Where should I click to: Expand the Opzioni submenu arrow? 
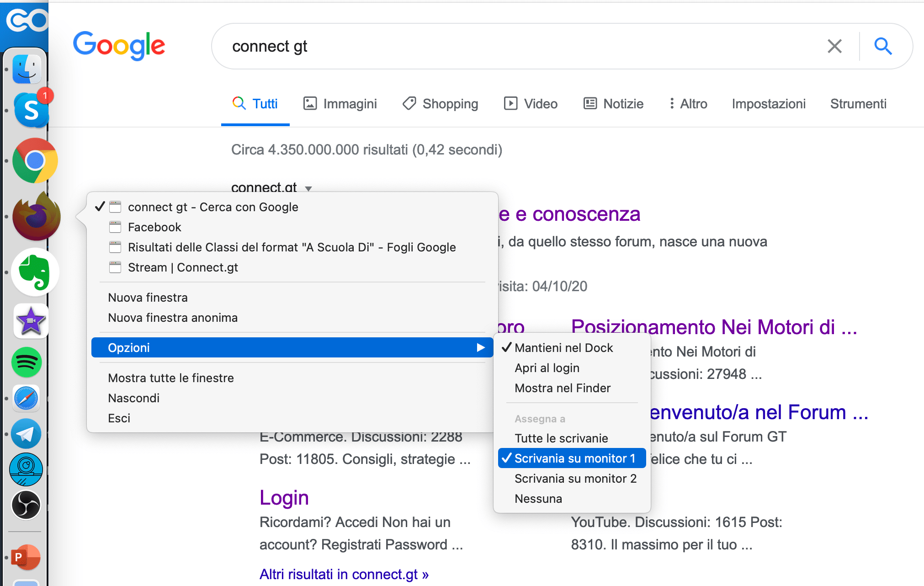480,348
